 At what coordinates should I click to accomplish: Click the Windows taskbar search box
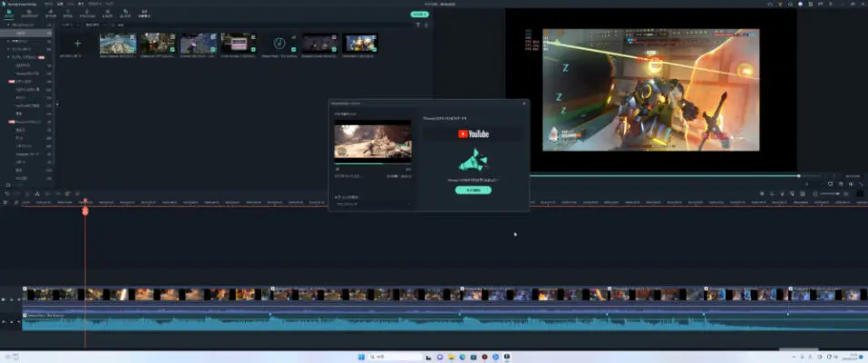(396, 357)
